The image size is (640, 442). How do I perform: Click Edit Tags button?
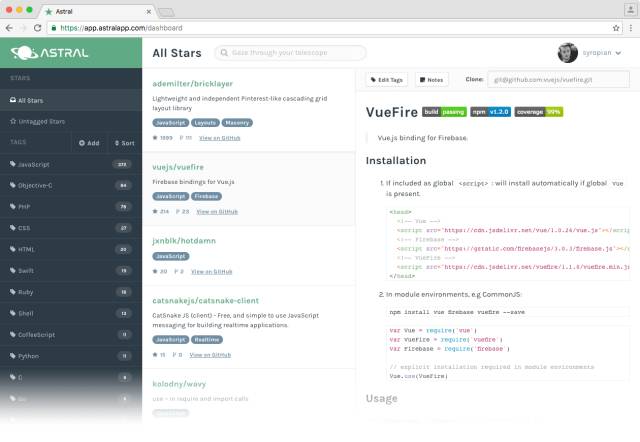click(387, 80)
